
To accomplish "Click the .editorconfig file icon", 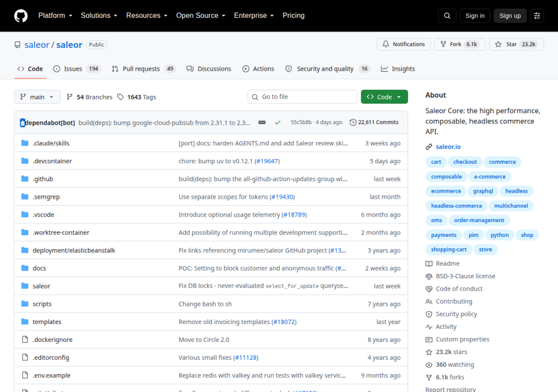I will pos(25,357).
